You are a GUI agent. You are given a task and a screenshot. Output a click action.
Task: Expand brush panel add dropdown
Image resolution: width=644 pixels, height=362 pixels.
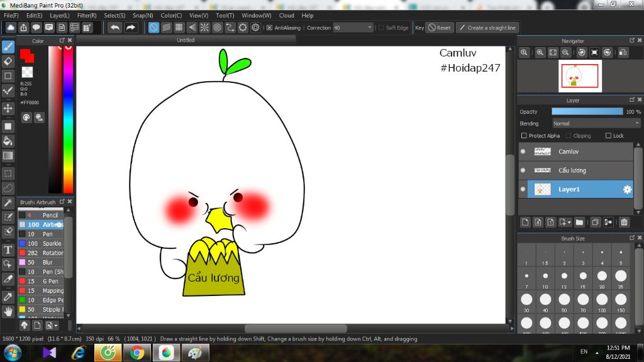(x=56, y=326)
